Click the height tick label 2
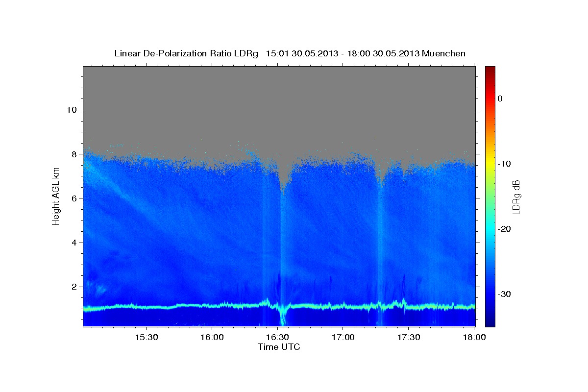 click(x=75, y=287)
